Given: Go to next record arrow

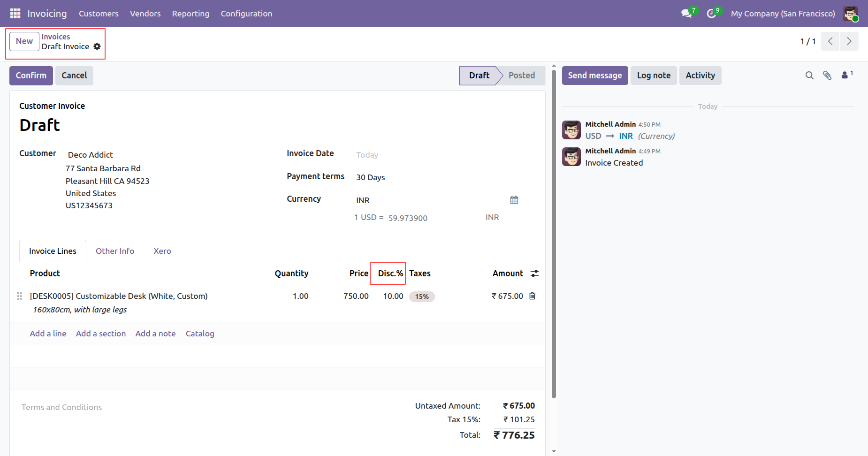Looking at the screenshot, I should coord(849,41).
